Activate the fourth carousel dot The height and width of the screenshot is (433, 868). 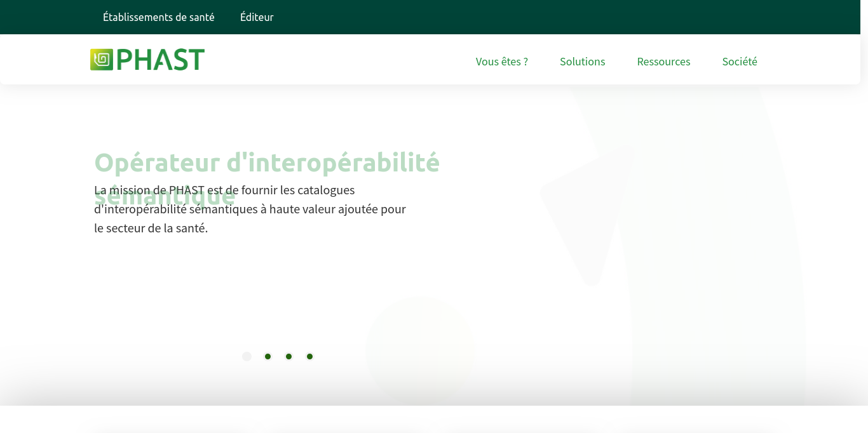pyautogui.click(x=309, y=356)
